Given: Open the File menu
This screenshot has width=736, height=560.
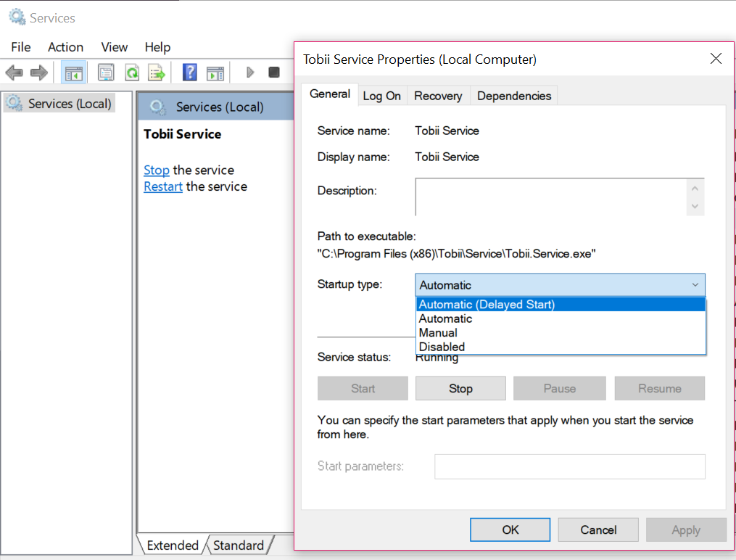Looking at the screenshot, I should pyautogui.click(x=21, y=47).
